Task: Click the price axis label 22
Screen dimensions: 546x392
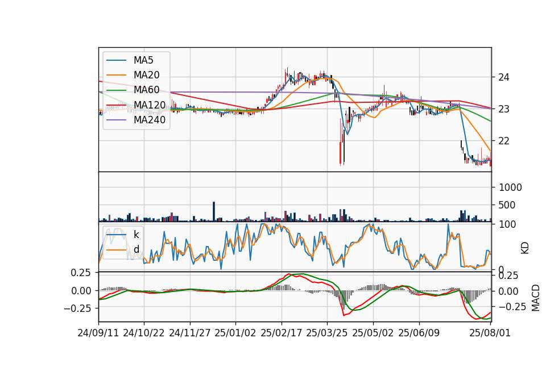Action: point(504,141)
